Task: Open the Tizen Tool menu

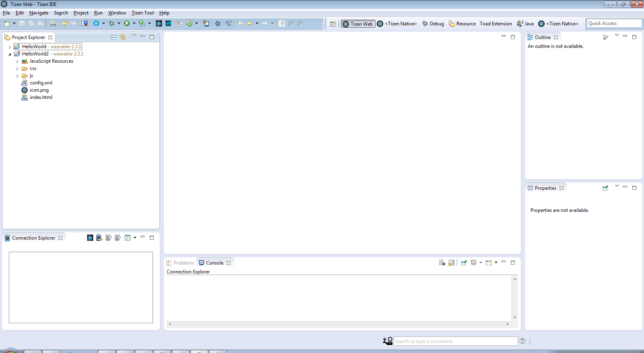Action: (x=142, y=13)
